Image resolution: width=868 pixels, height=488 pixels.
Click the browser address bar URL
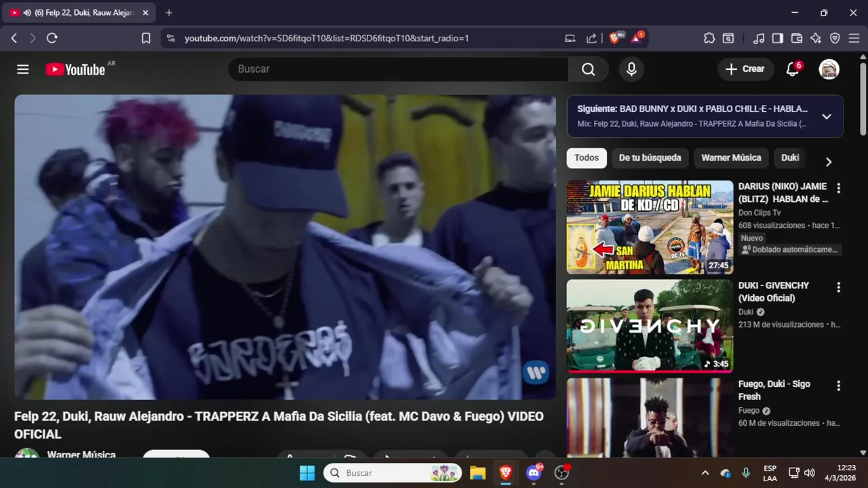327,39
